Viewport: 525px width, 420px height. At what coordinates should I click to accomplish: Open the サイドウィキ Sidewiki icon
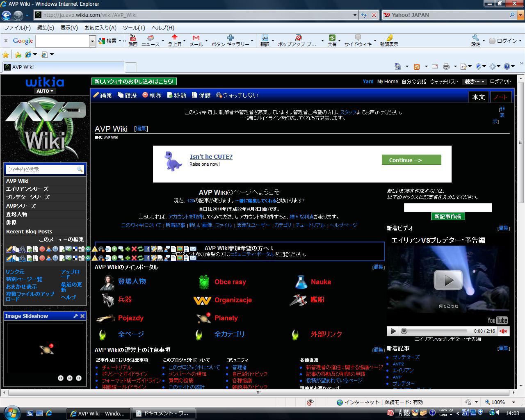[x=358, y=41]
